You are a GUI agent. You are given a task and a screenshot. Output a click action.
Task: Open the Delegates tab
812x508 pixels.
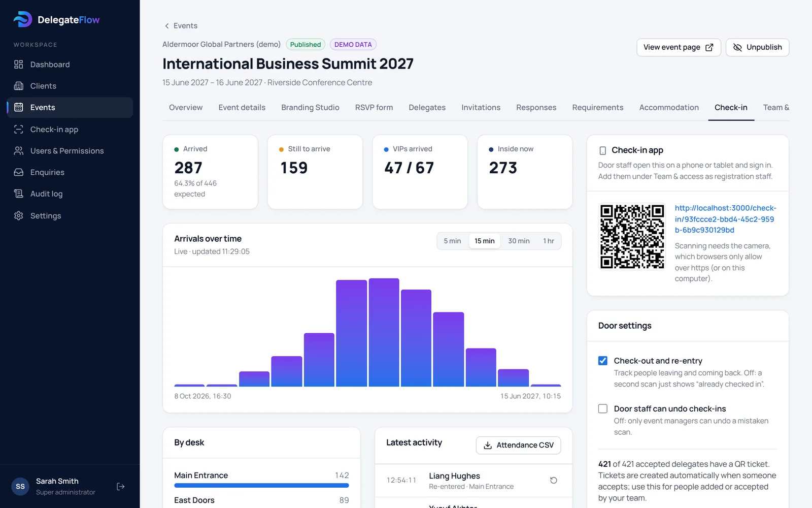click(427, 108)
